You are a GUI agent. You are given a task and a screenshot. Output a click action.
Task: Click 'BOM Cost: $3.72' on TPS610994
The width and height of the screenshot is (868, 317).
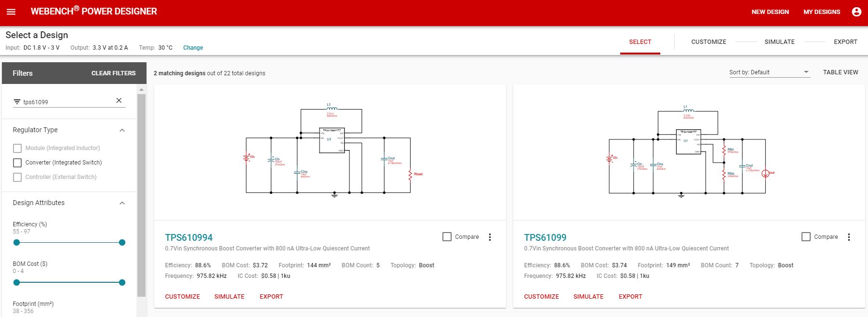coord(245,265)
